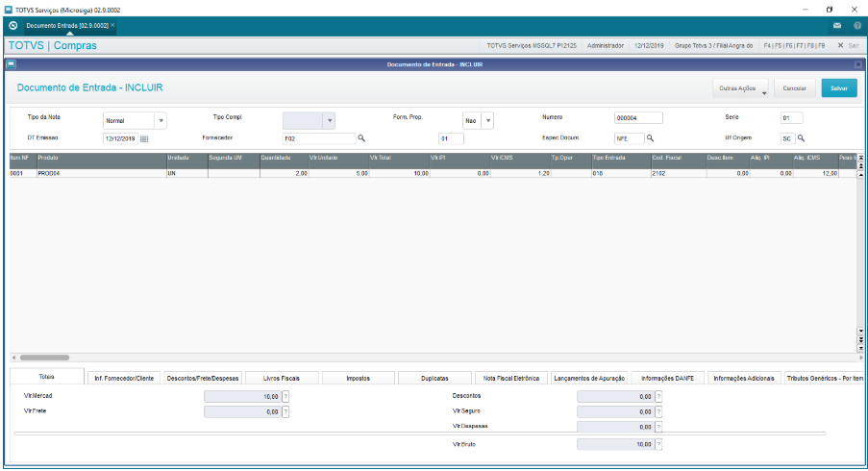Screen dimensions: 868x471
Task: Save the document with Salvar
Action: [839, 88]
